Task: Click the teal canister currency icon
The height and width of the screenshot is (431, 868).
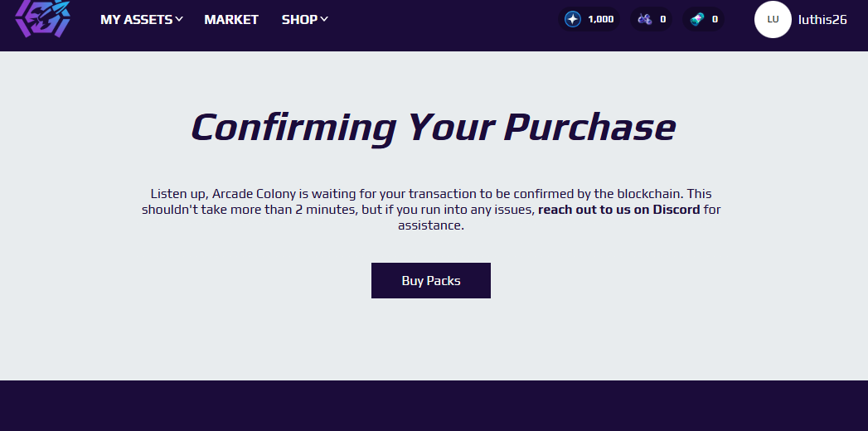Action: (696, 19)
